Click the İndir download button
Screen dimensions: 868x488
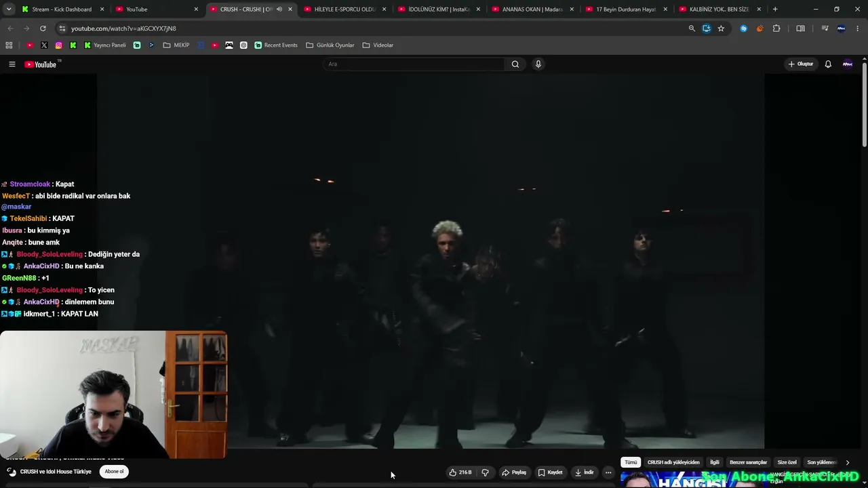point(584,472)
